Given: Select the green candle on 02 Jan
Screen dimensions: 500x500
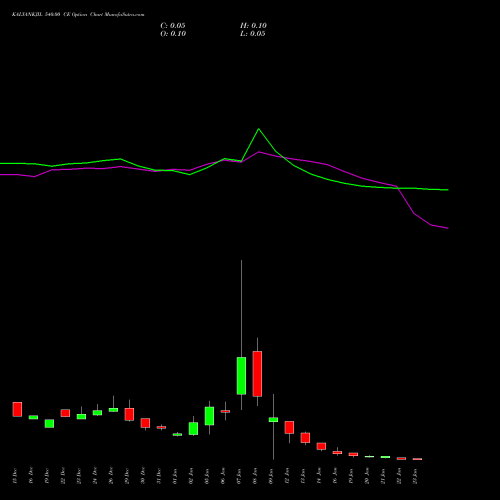Looking at the screenshot, I should (193, 429).
